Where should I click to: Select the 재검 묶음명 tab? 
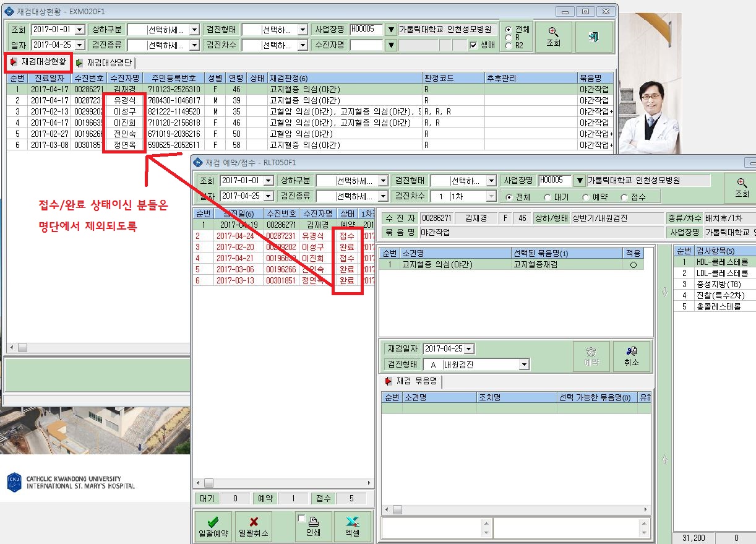[411, 381]
